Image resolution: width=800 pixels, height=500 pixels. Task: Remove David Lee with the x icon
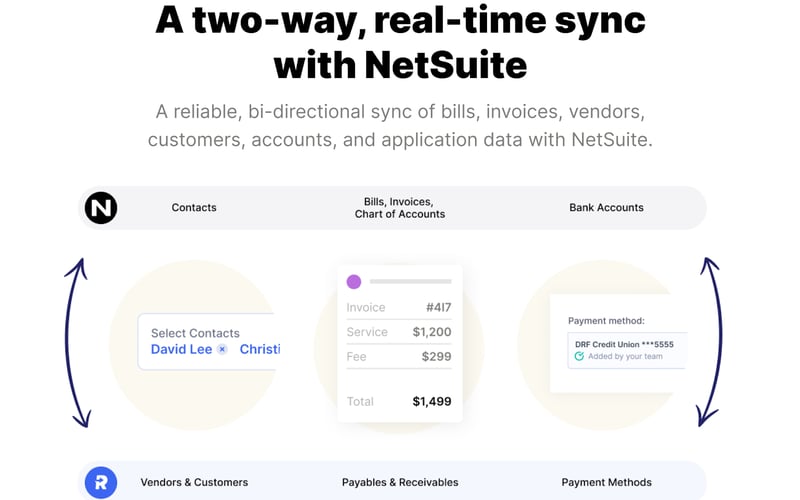[x=222, y=350]
